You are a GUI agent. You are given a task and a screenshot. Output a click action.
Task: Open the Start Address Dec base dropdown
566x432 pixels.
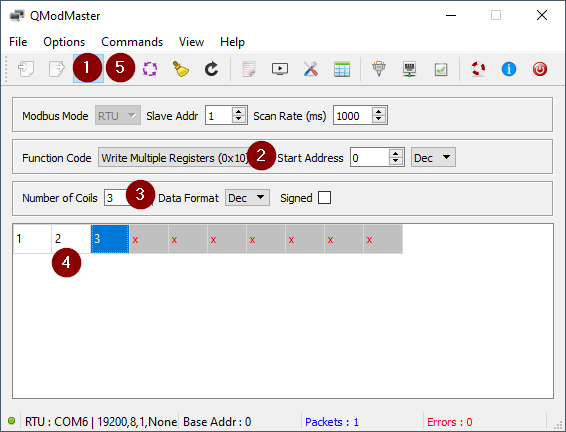(x=433, y=157)
